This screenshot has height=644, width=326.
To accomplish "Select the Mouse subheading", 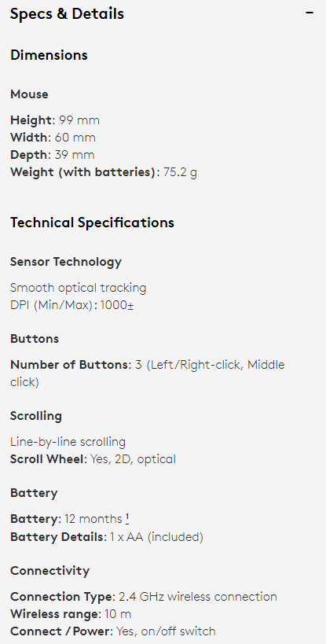I will coord(29,94).
